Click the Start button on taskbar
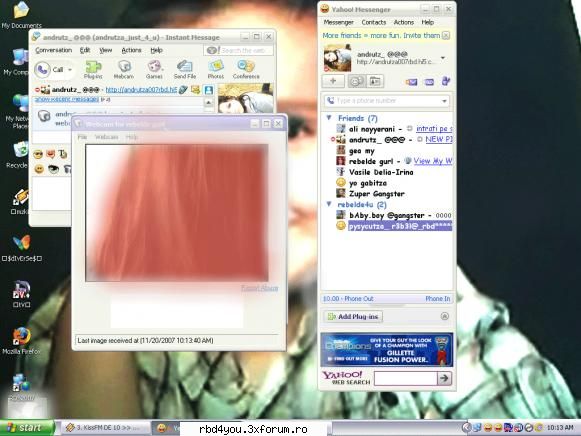 click(x=27, y=428)
